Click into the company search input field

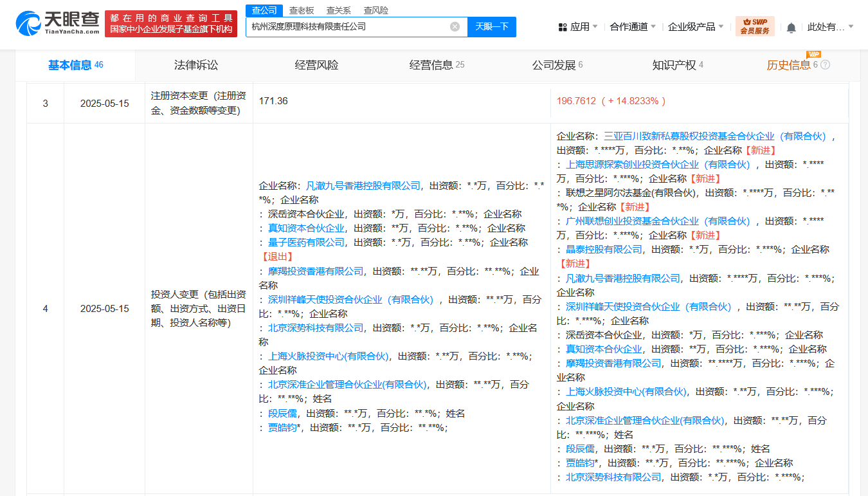click(347, 26)
